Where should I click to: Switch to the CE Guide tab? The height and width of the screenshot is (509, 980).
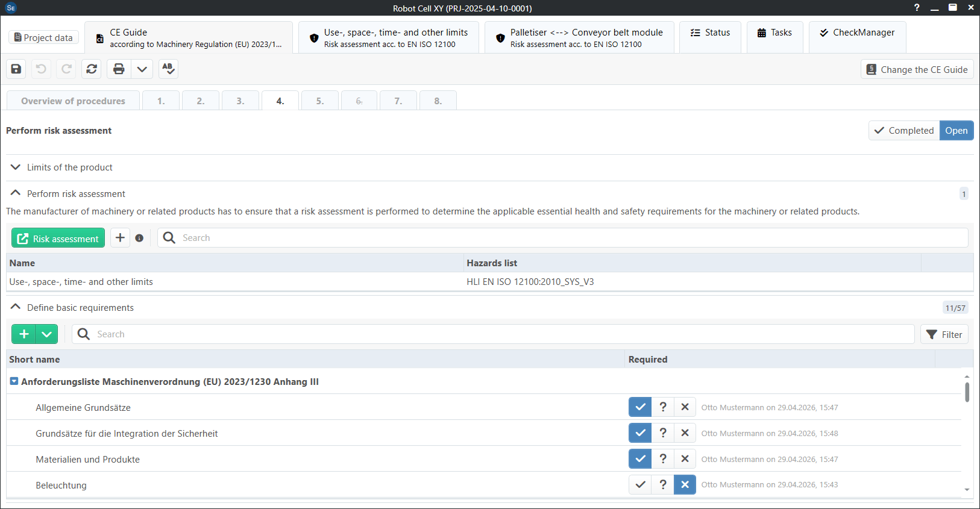(x=189, y=38)
